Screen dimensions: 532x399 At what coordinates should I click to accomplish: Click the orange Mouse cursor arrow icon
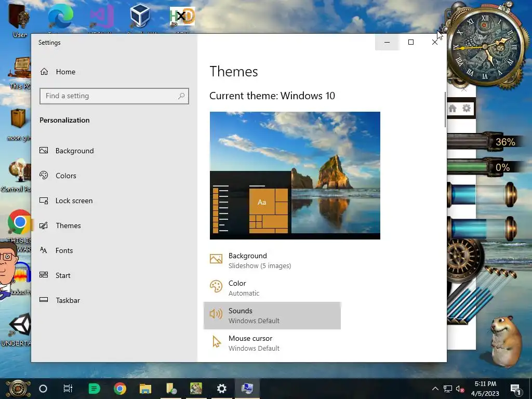pos(216,342)
